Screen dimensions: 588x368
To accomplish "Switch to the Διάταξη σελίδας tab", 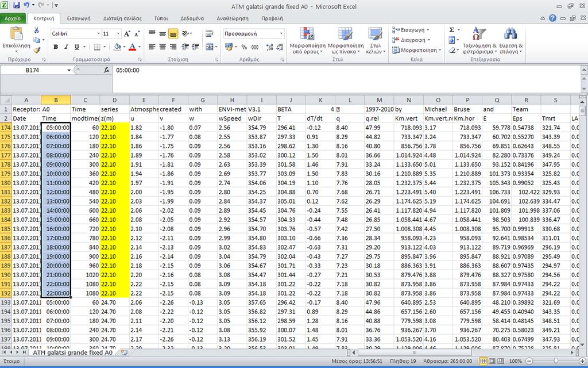I will coord(122,18).
